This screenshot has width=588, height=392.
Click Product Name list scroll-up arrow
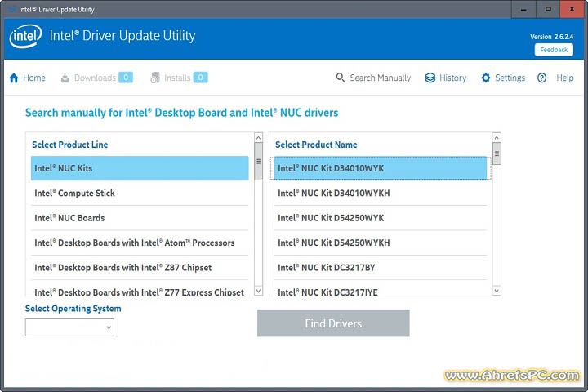pyautogui.click(x=497, y=138)
